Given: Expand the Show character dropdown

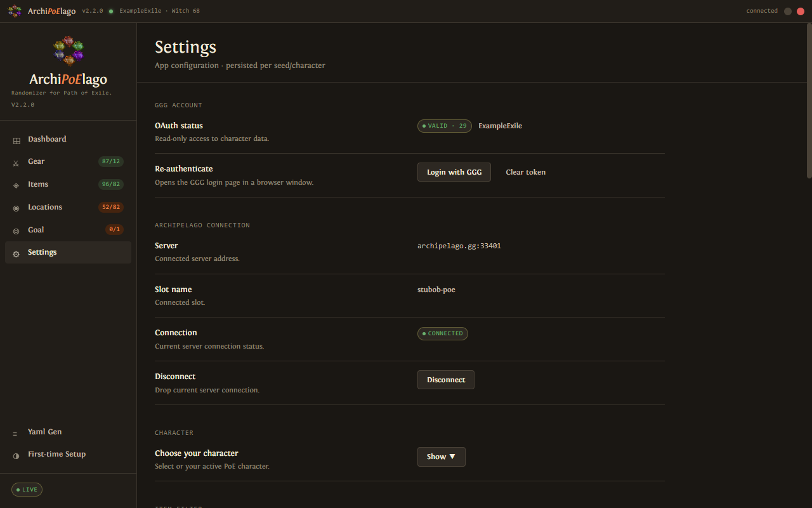Looking at the screenshot, I should click(442, 457).
